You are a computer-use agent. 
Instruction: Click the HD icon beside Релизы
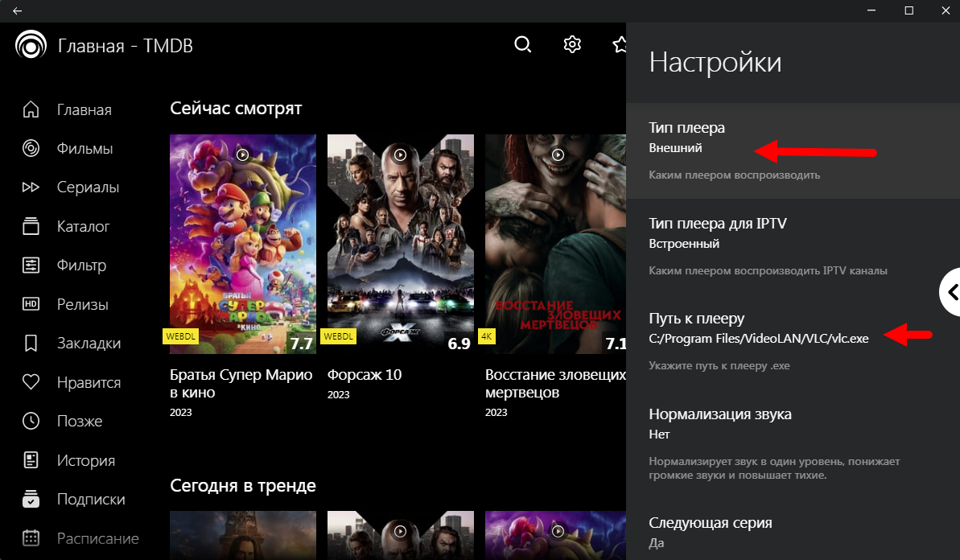(31, 304)
